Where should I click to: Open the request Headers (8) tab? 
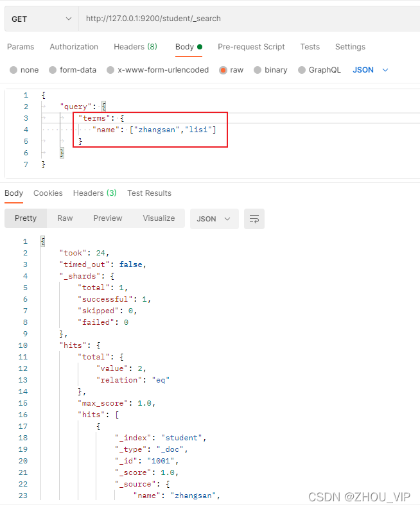[x=136, y=47]
